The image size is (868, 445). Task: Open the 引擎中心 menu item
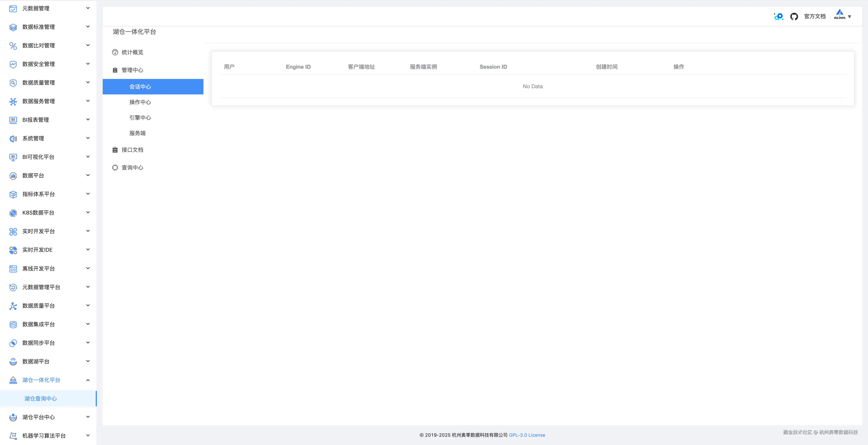click(140, 118)
